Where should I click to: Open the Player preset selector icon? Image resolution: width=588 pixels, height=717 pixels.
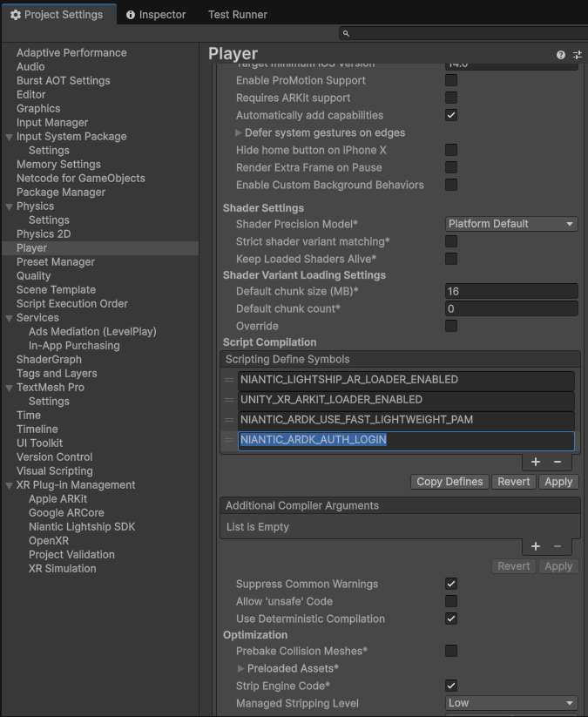577,55
